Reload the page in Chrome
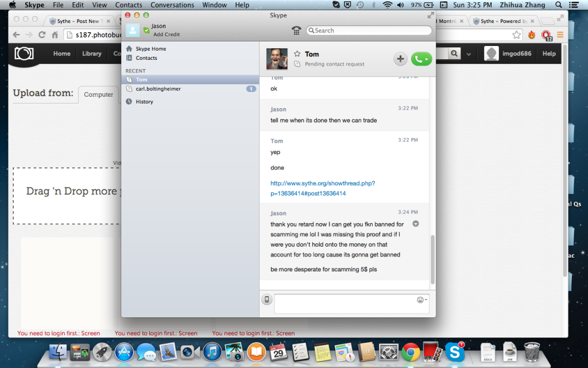 coord(42,35)
